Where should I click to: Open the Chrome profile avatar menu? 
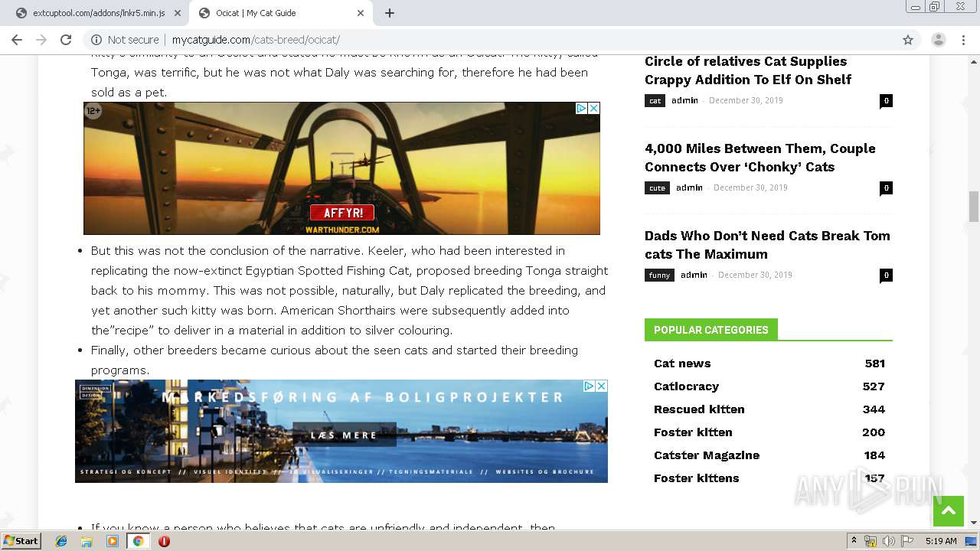click(939, 40)
